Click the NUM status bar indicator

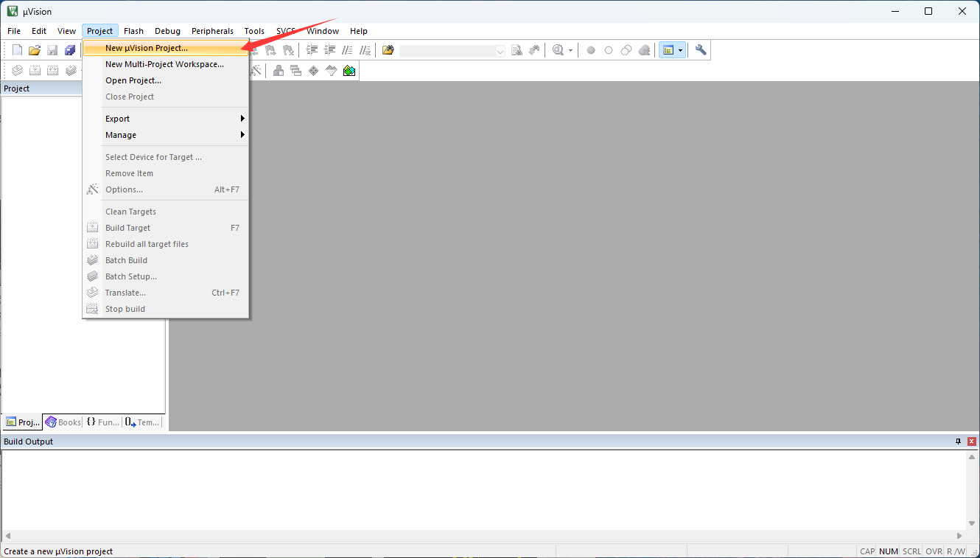pos(889,551)
